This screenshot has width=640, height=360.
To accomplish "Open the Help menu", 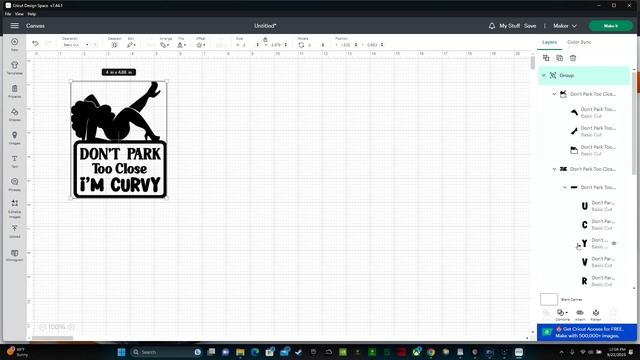I will pyautogui.click(x=31, y=14).
